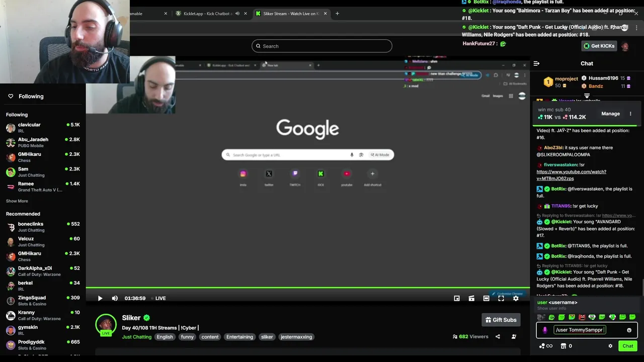The height and width of the screenshot is (362, 644).
Task: Select the English tag
Action: pyautogui.click(x=165, y=337)
